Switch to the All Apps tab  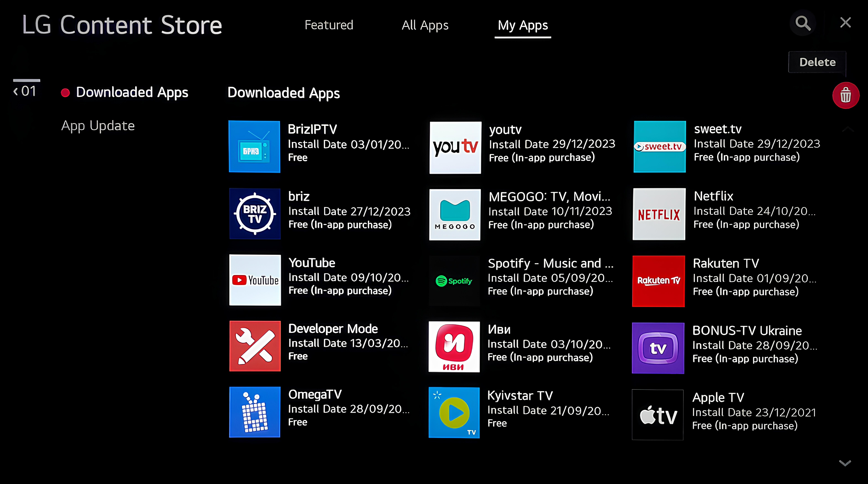point(425,25)
